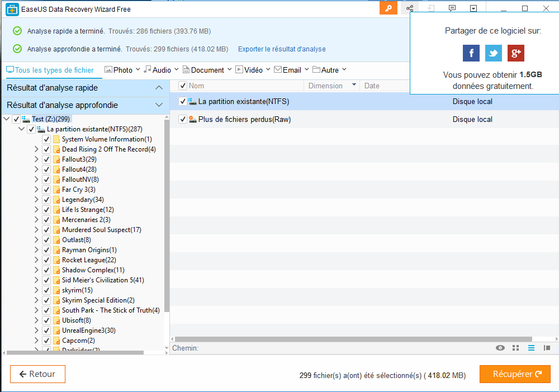559x392 pixels.
Task: Uncheck La partition existante(NTFS) in file list
Action: pos(183,102)
